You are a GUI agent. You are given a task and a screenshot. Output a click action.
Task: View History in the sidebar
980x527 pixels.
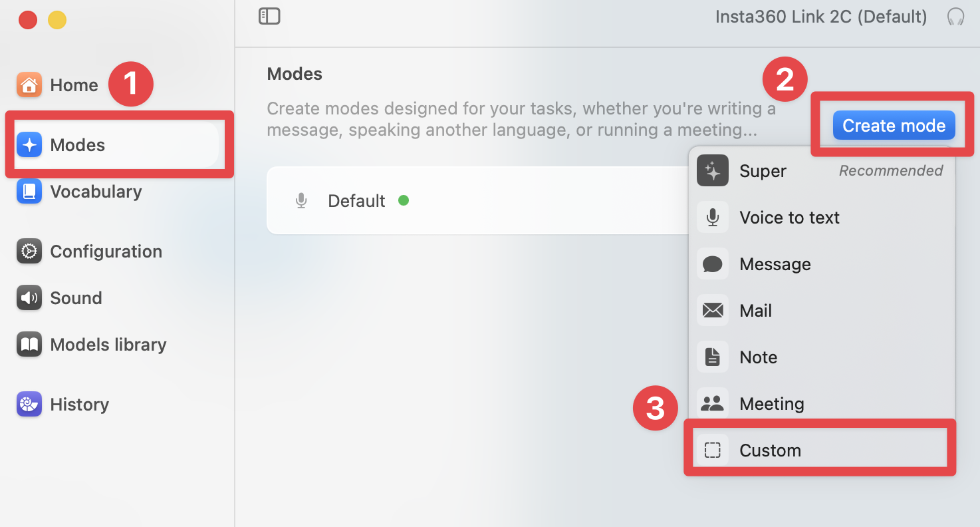(x=78, y=405)
